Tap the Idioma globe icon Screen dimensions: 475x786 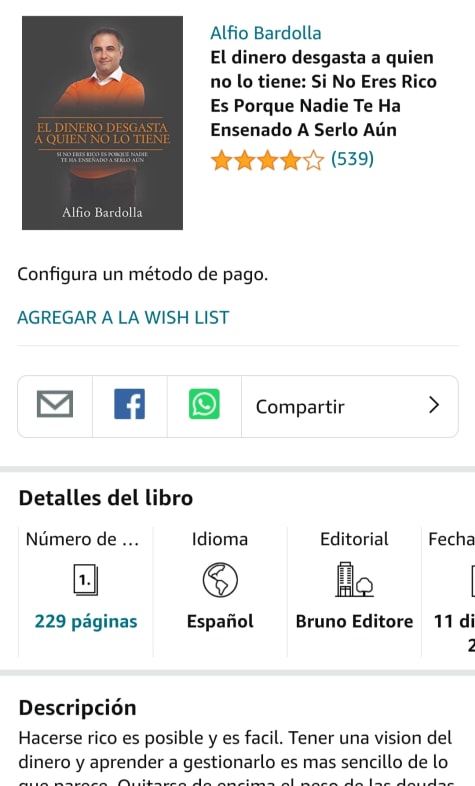[x=220, y=580]
